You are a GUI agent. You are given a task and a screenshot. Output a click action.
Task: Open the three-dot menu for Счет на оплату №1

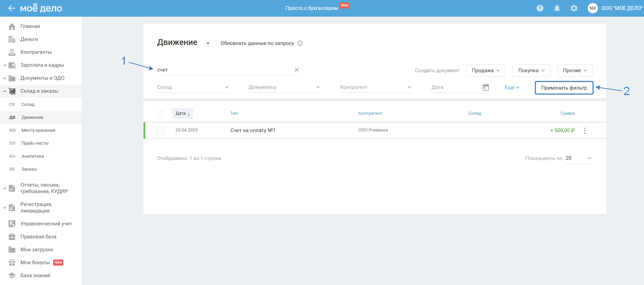pyautogui.click(x=585, y=130)
